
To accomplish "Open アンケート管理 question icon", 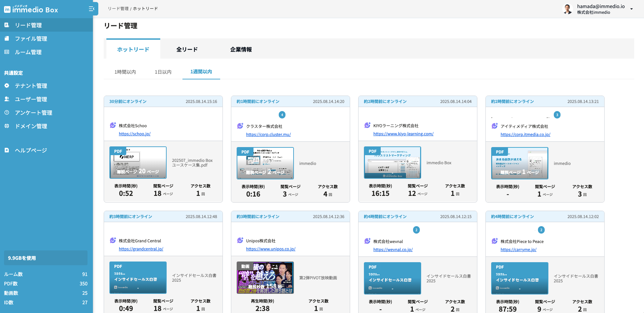I will [x=7, y=113].
